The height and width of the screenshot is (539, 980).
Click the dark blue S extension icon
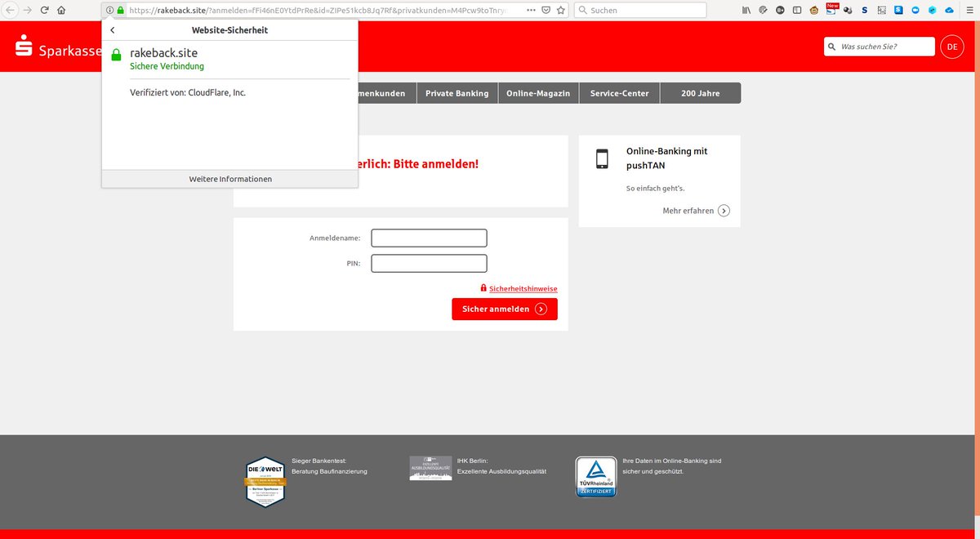pyautogui.click(x=864, y=10)
